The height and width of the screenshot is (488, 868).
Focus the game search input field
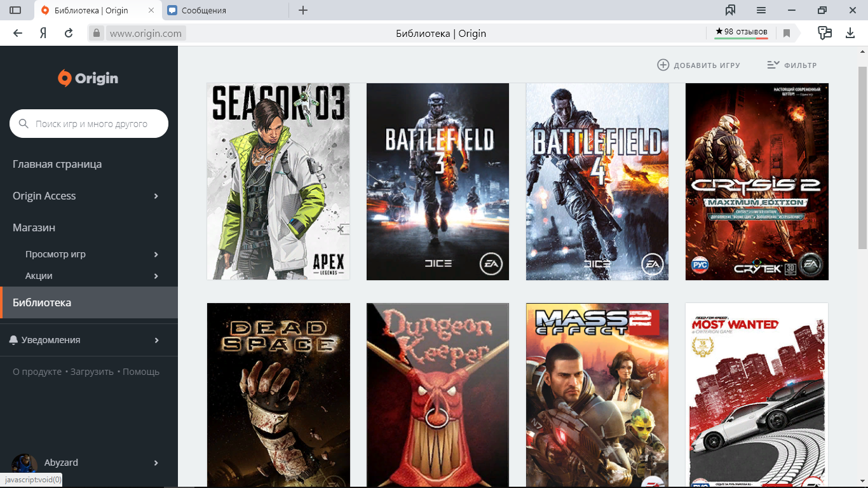click(89, 124)
